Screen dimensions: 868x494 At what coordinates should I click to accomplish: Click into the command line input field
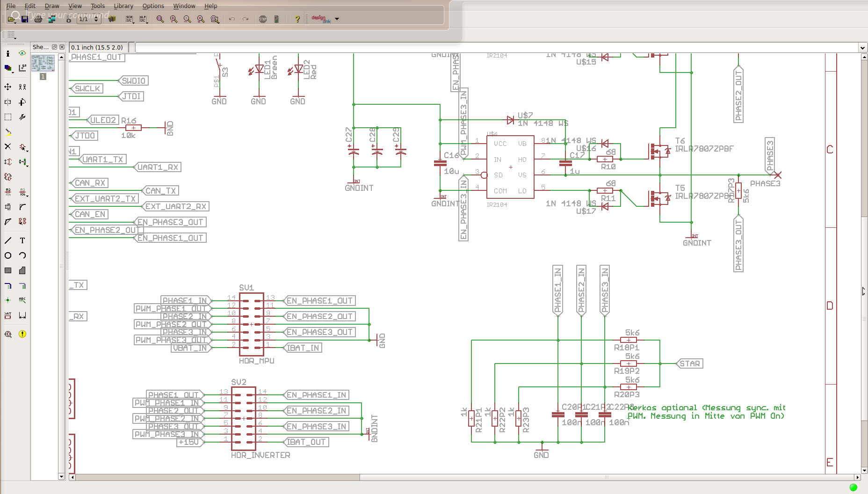coord(497,48)
